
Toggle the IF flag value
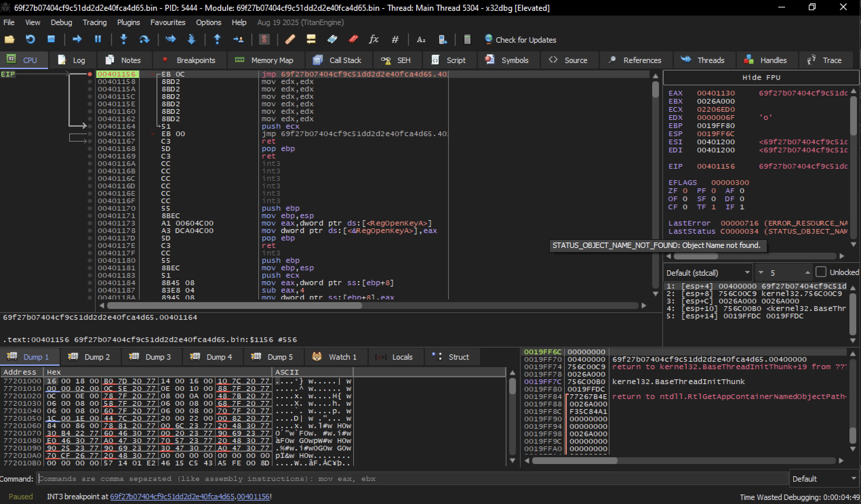(742, 207)
